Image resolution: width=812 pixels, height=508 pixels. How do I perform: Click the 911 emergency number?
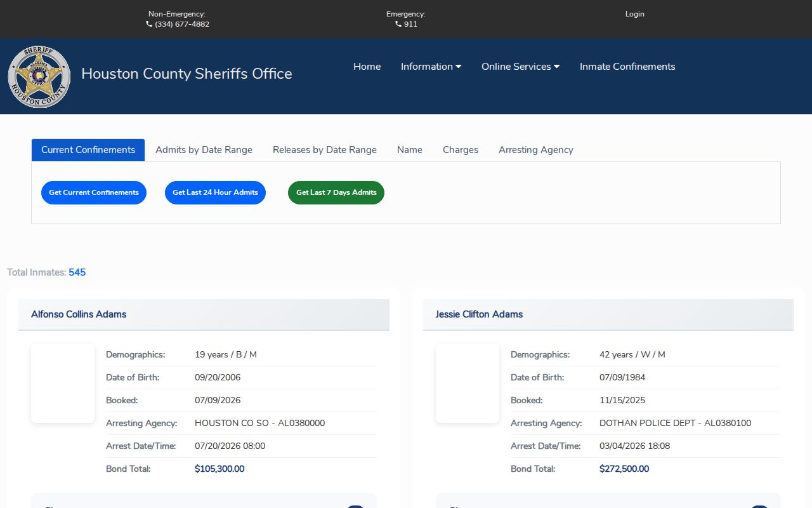tap(410, 24)
